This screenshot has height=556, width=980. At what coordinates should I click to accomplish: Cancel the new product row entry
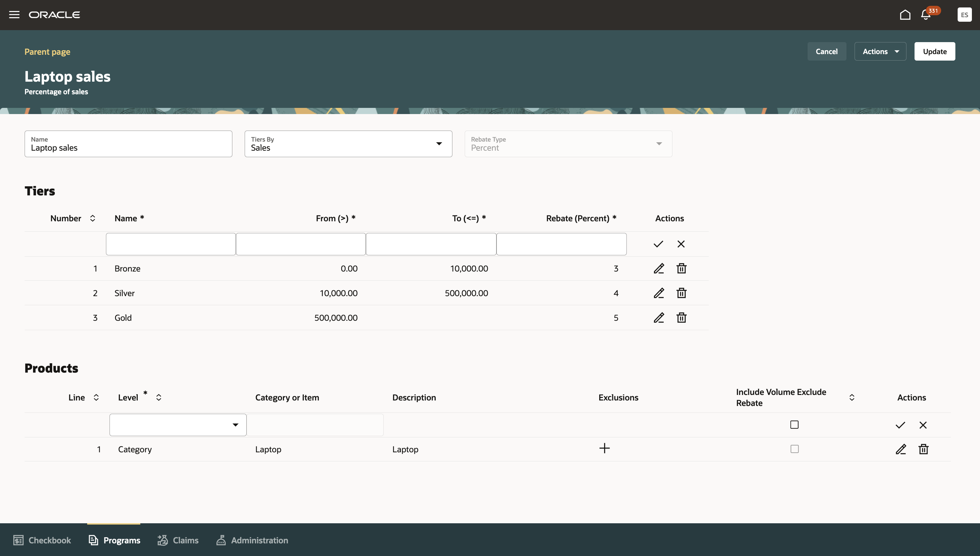pyautogui.click(x=923, y=425)
